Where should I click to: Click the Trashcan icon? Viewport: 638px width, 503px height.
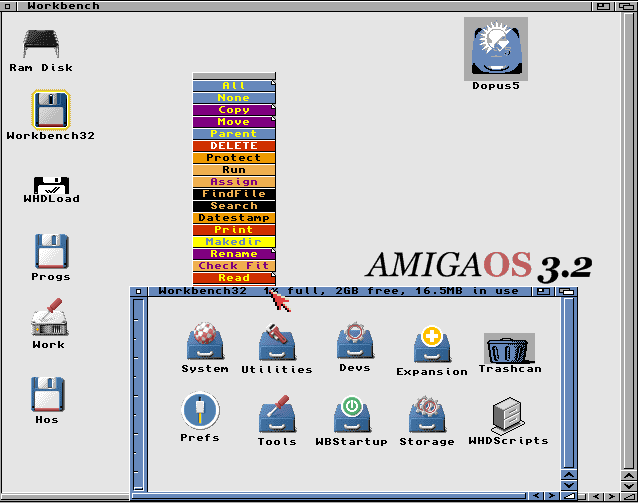pyautogui.click(x=509, y=348)
